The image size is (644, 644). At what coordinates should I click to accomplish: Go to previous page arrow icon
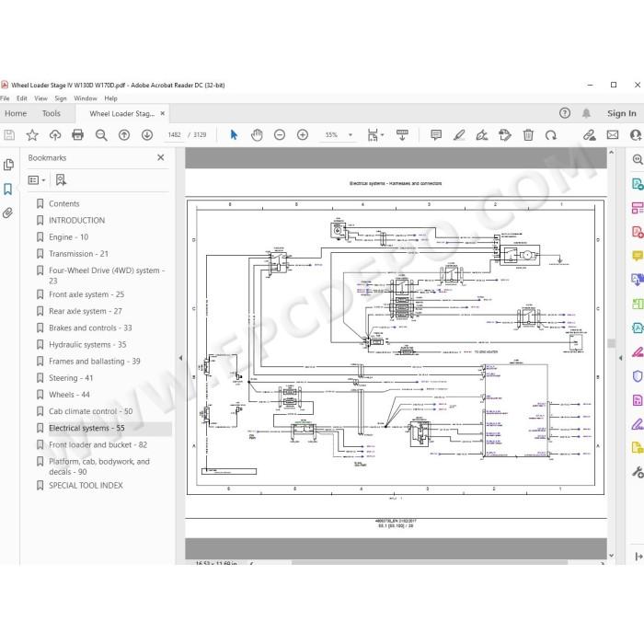point(124,134)
